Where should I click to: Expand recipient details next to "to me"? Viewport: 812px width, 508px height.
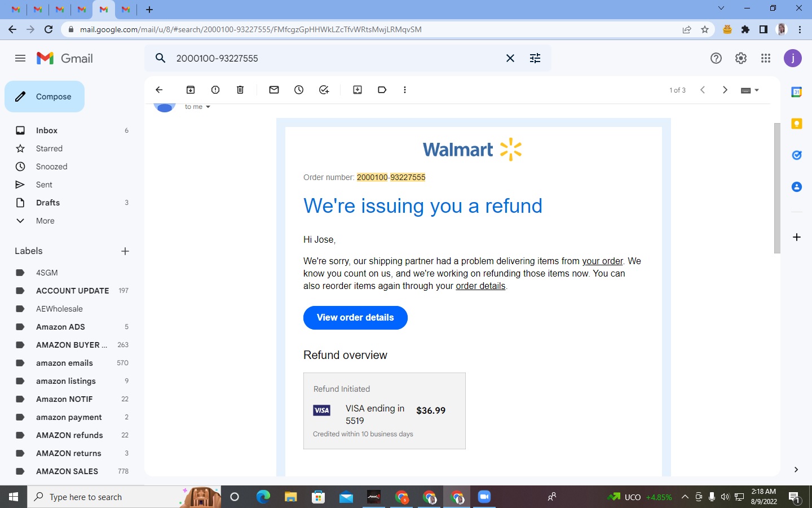[208, 107]
